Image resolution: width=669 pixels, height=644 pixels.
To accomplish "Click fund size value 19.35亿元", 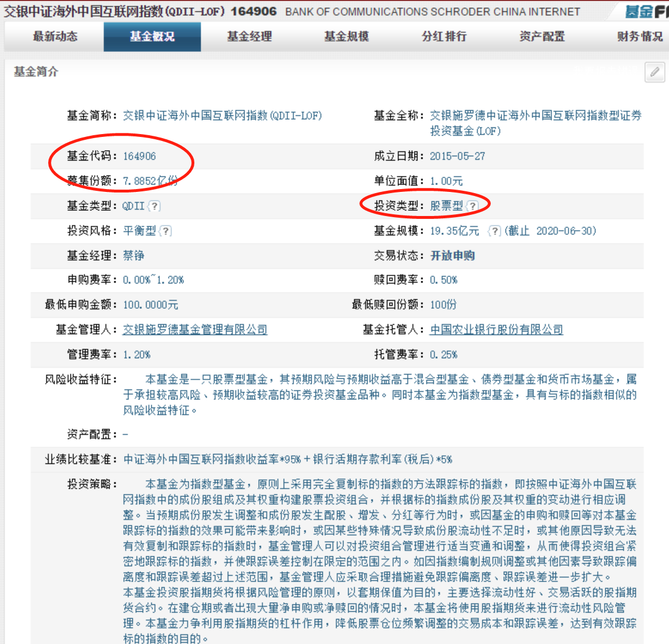I will coord(455,231).
